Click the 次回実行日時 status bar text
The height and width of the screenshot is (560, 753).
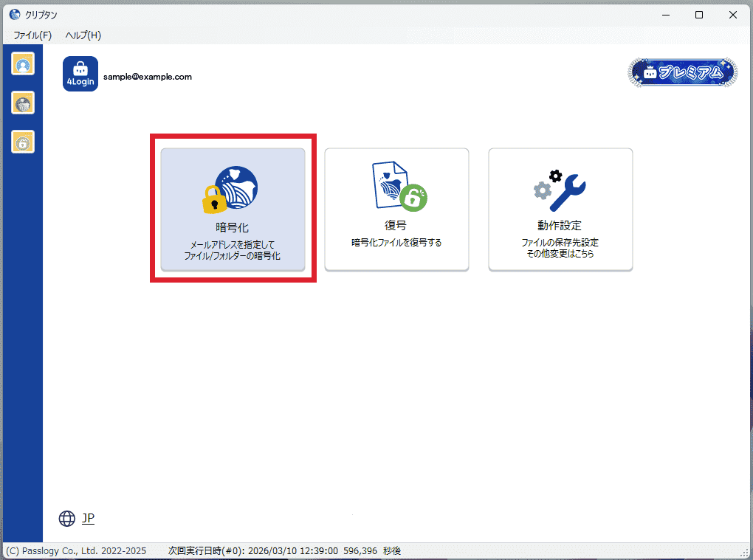point(284,551)
